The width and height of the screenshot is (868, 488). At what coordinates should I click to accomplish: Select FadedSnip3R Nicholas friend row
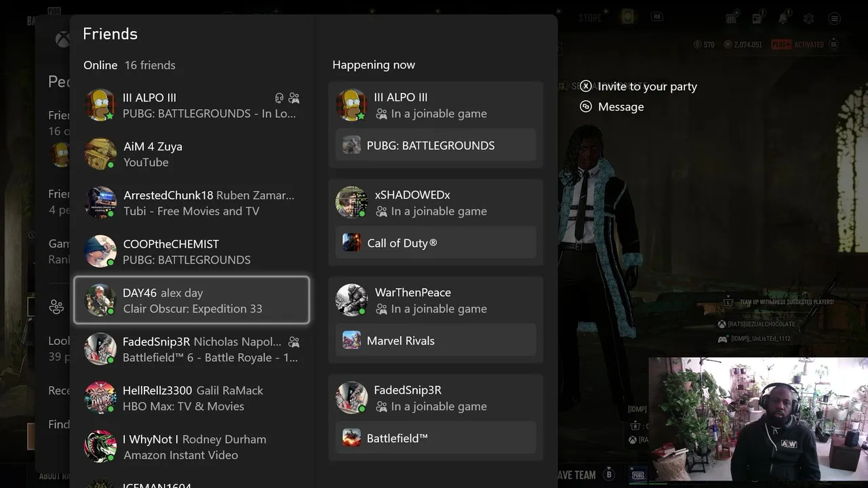(191, 349)
